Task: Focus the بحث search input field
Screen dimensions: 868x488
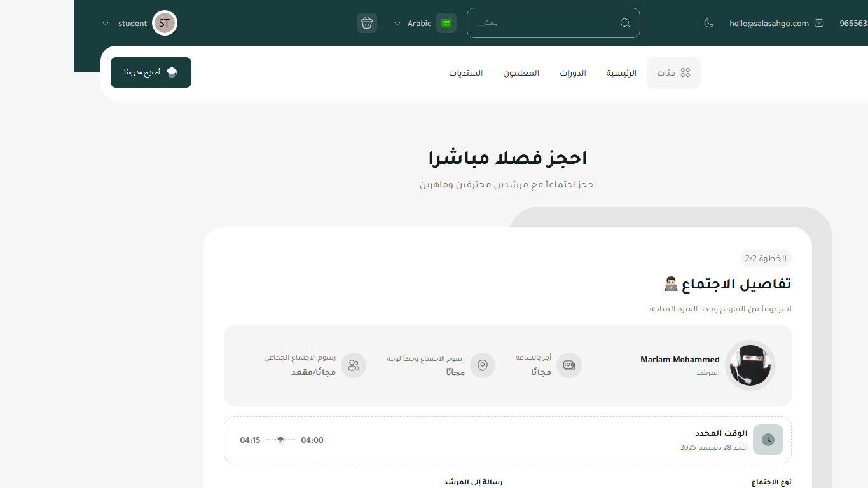Action: (x=553, y=23)
